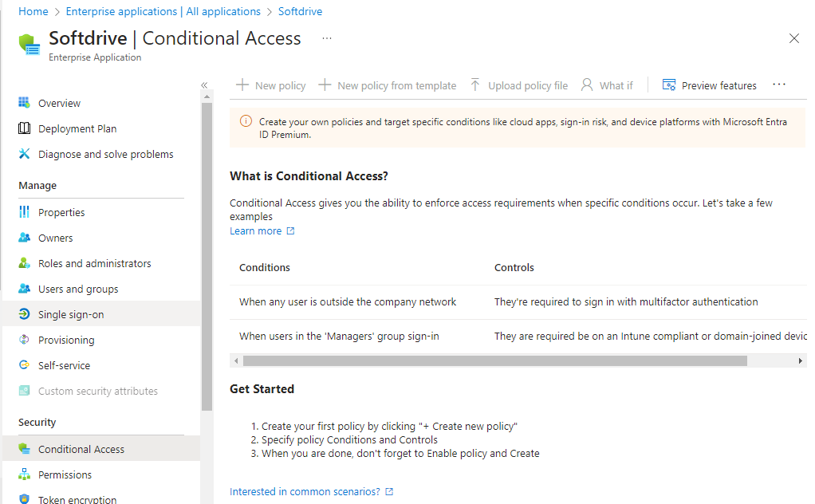Click the external link icon after Learn more
This screenshot has height=504, width=815.
click(290, 230)
